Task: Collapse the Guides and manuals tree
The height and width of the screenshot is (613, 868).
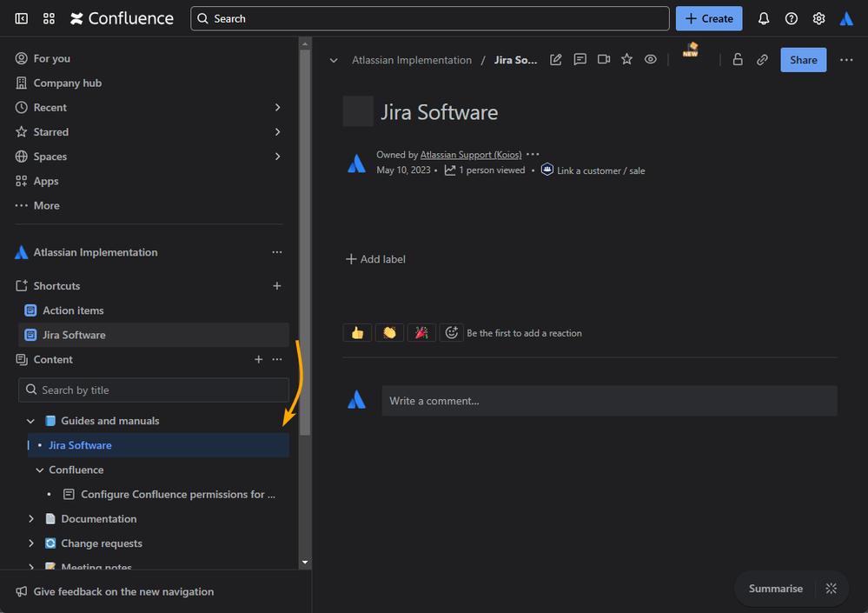Action: [x=31, y=421]
